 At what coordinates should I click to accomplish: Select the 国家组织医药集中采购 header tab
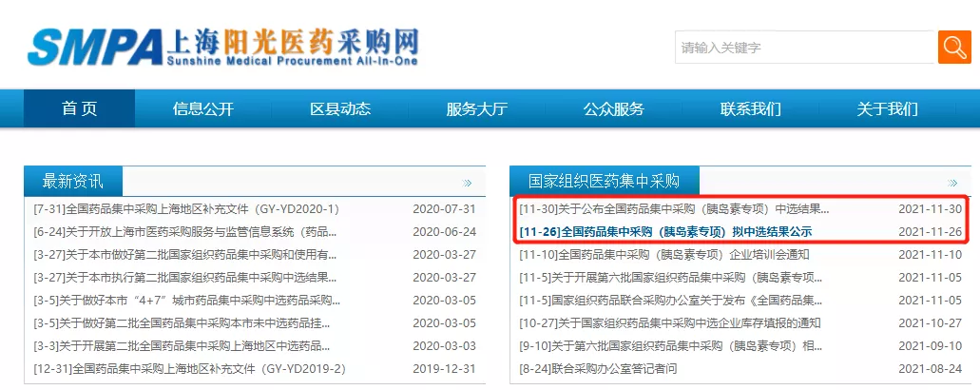pos(605,182)
